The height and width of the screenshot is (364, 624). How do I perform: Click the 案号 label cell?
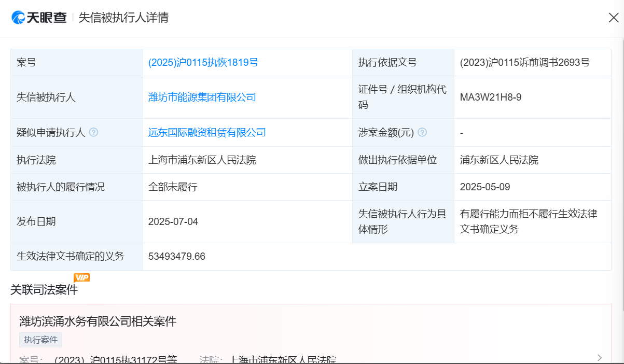(x=77, y=63)
